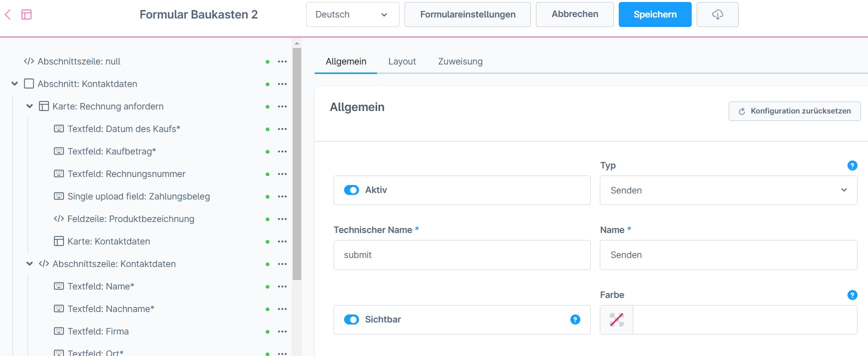Switch to the Layout tab
This screenshot has width=868, height=356.
point(402,61)
